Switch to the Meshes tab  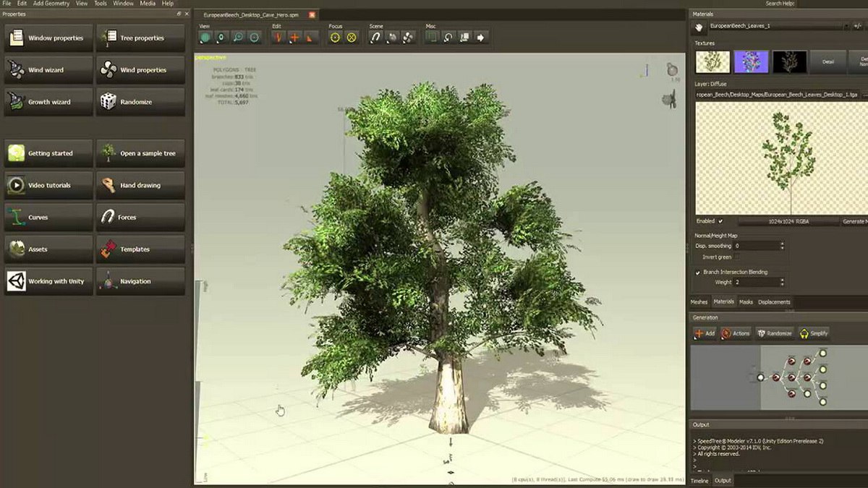pos(699,301)
